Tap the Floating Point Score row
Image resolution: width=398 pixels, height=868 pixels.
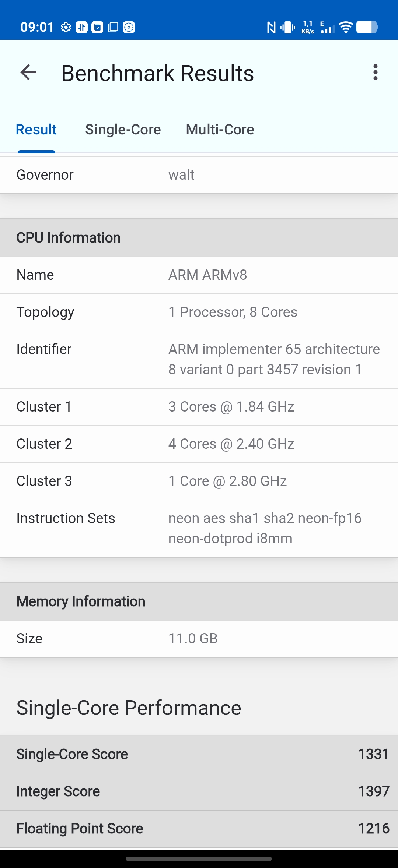199,829
